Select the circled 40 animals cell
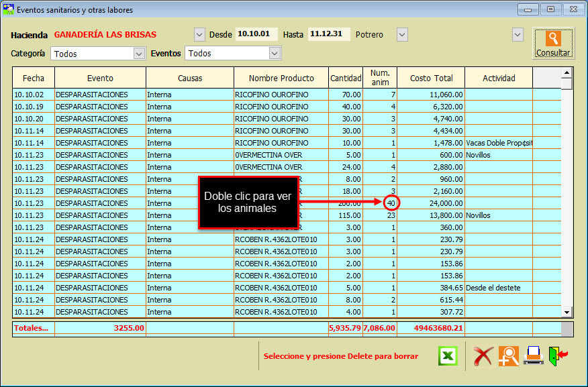Screen dimensions: 588x387 (392, 203)
